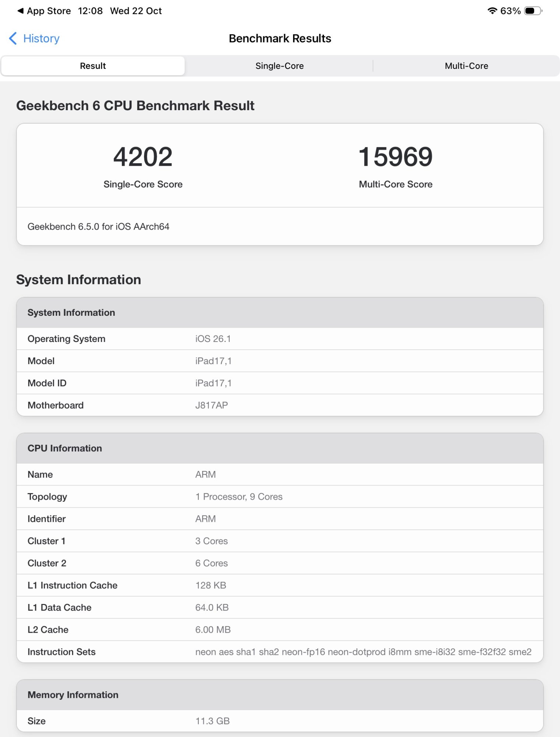The image size is (560, 737).
Task: Tap the 1 Processor, 9 Cores topology value
Action: click(x=239, y=496)
